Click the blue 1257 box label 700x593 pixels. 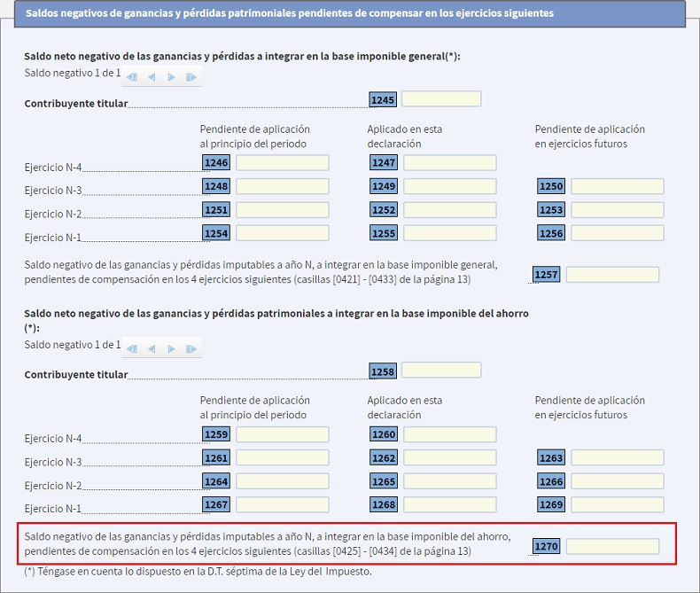pyautogui.click(x=546, y=274)
